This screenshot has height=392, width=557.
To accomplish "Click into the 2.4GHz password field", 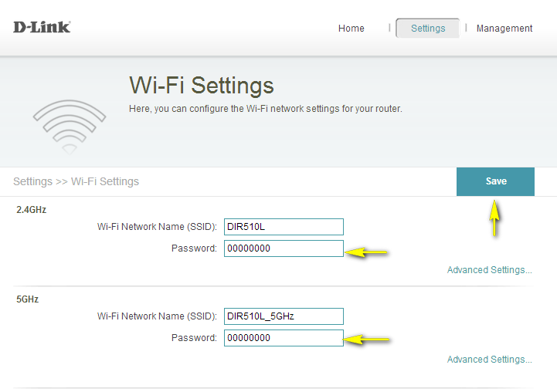I will (x=284, y=248).
